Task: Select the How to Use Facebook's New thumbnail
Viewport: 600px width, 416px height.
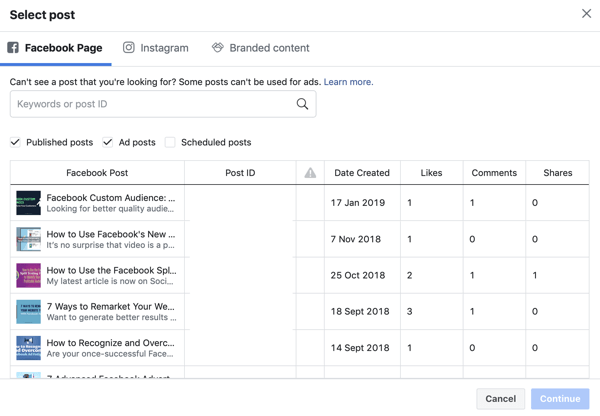Action: [28, 239]
